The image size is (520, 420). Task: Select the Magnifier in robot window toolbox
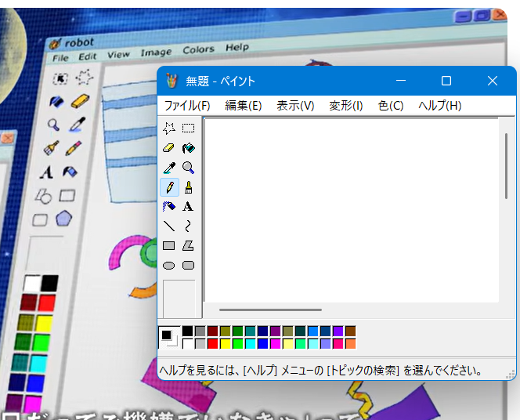point(53,125)
